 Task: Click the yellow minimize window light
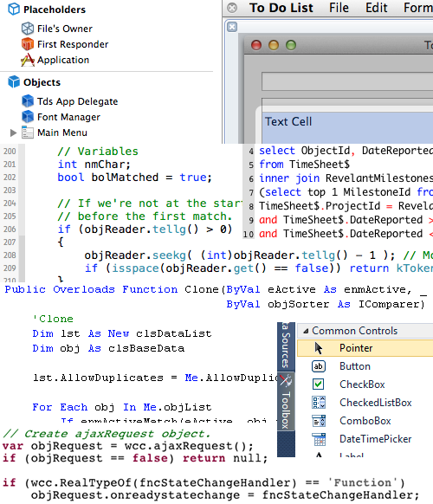pyautogui.click(x=274, y=45)
